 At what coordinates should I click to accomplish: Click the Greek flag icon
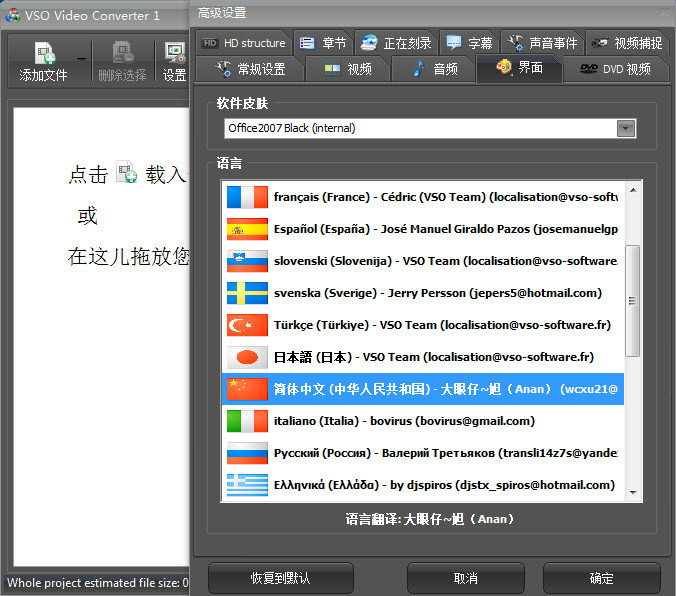pyautogui.click(x=247, y=485)
